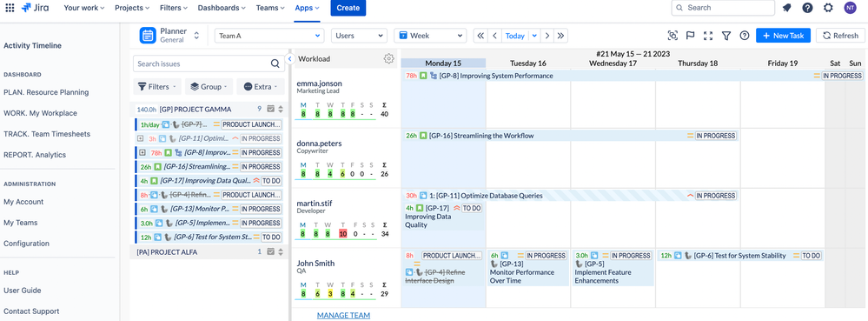The width and height of the screenshot is (868, 321).
Task: Open the Planner General switcher
Action: click(x=196, y=36)
